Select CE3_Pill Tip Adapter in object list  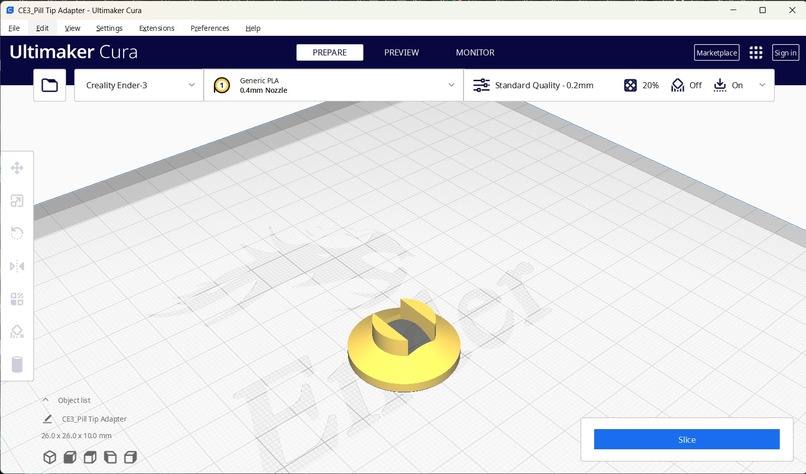coord(94,419)
